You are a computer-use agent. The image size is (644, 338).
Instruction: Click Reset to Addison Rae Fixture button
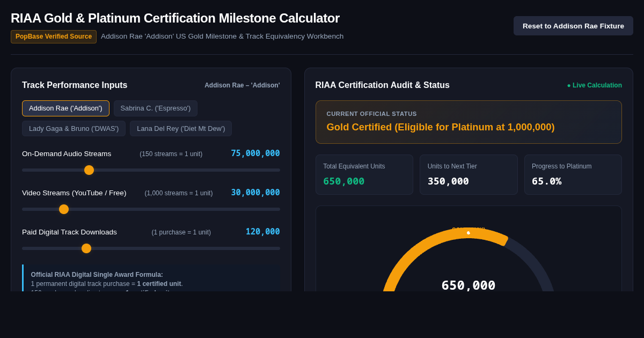click(x=573, y=26)
